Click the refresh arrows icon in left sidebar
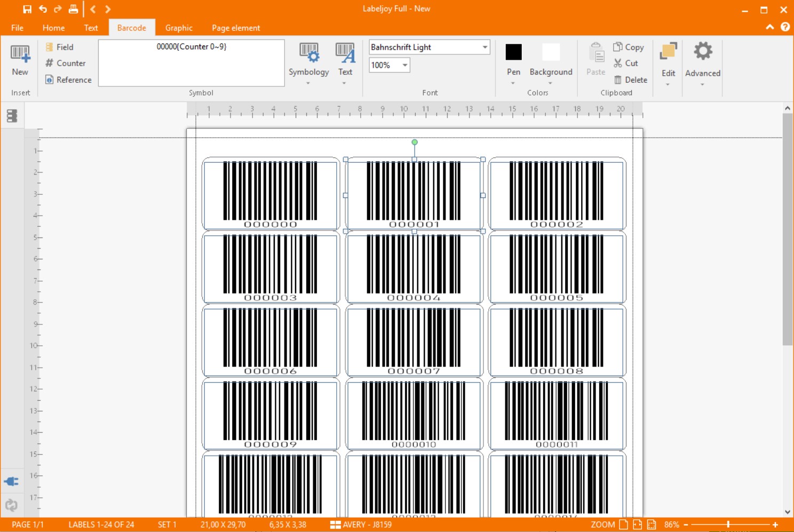The image size is (794, 532). click(x=12, y=505)
